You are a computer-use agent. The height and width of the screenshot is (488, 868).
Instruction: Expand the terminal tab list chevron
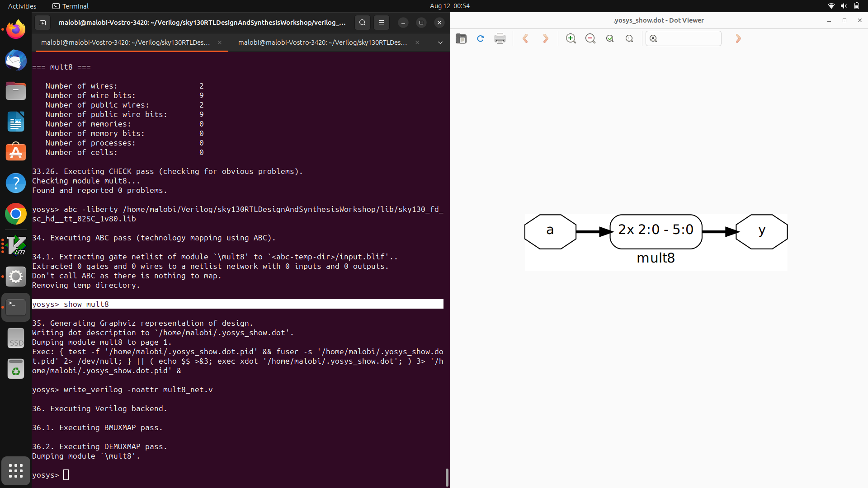click(439, 42)
